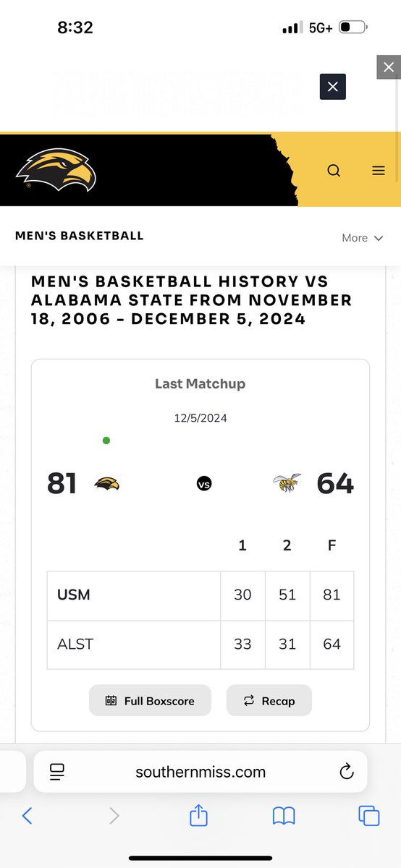Close the banner with dark X button
This screenshot has width=401, height=868.
click(x=333, y=87)
